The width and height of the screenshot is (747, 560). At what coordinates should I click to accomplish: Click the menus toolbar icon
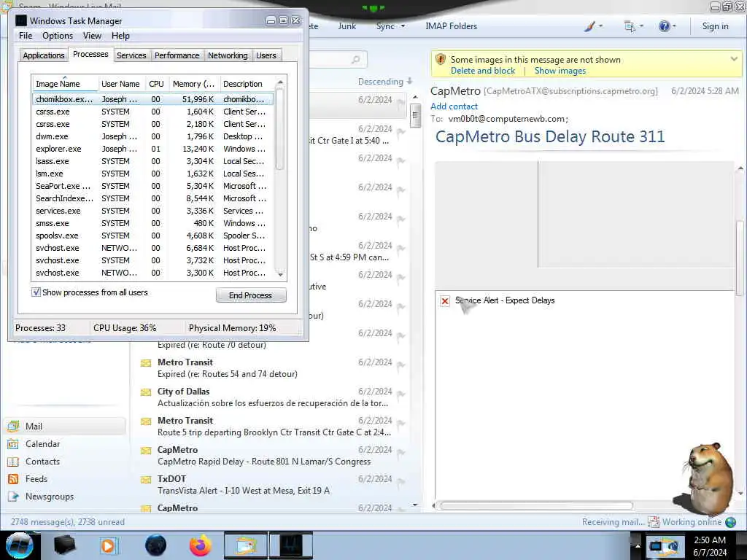pyautogui.click(x=630, y=26)
